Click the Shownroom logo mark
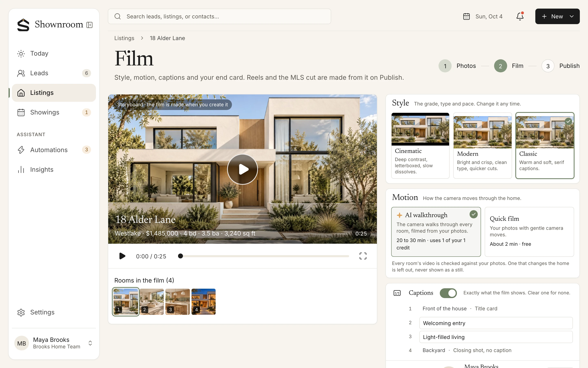588x368 pixels. (23, 25)
